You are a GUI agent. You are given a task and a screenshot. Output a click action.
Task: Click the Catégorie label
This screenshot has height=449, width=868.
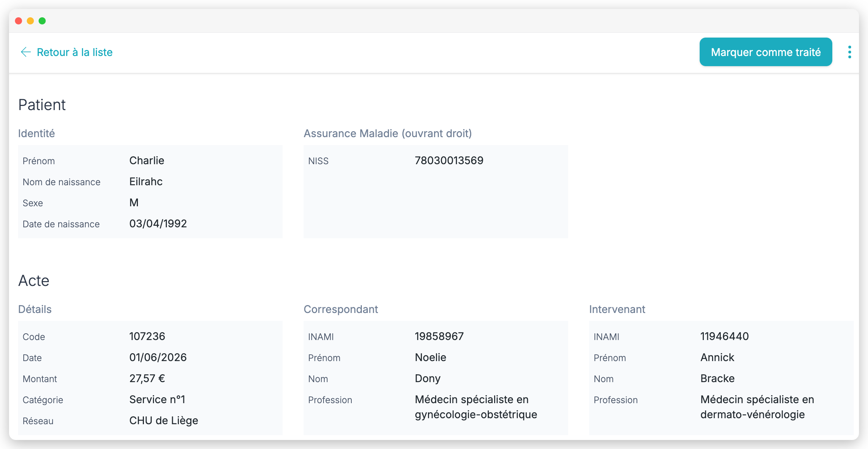click(x=43, y=400)
